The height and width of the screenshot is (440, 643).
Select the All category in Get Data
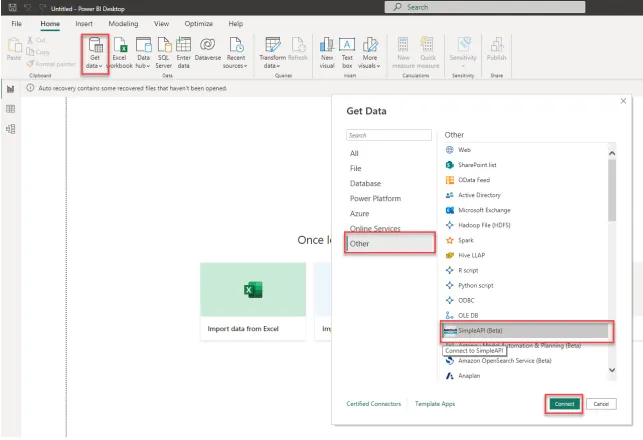point(354,153)
